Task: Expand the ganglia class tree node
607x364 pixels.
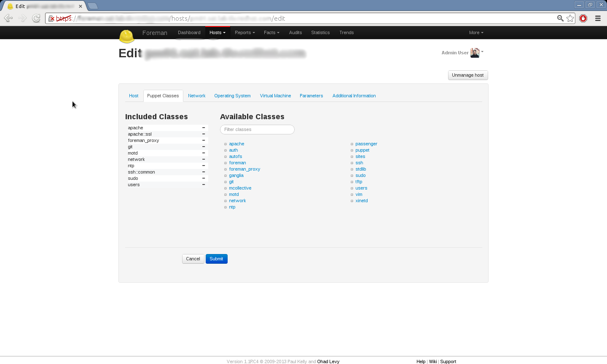Action: coord(226,176)
